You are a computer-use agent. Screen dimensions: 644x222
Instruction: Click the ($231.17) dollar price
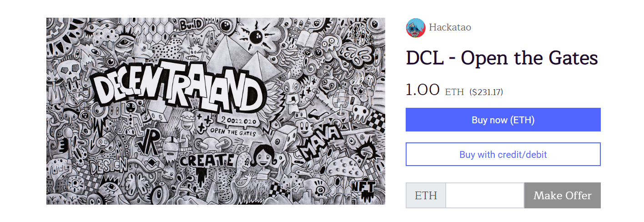(x=486, y=92)
